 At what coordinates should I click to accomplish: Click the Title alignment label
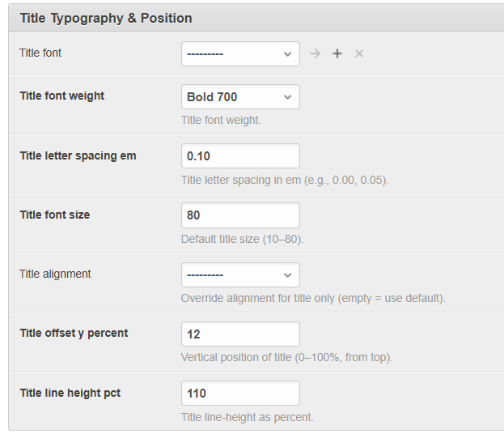click(55, 274)
